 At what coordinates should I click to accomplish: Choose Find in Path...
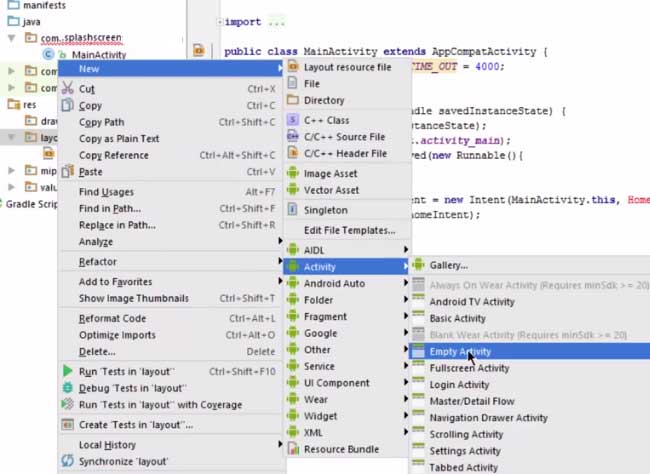(172, 208)
